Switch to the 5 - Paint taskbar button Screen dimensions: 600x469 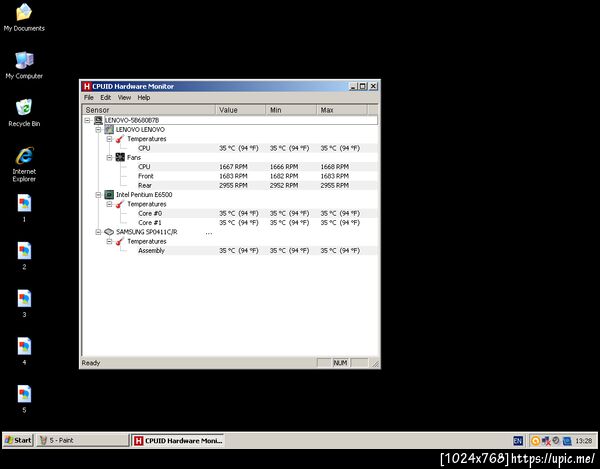coord(83,440)
